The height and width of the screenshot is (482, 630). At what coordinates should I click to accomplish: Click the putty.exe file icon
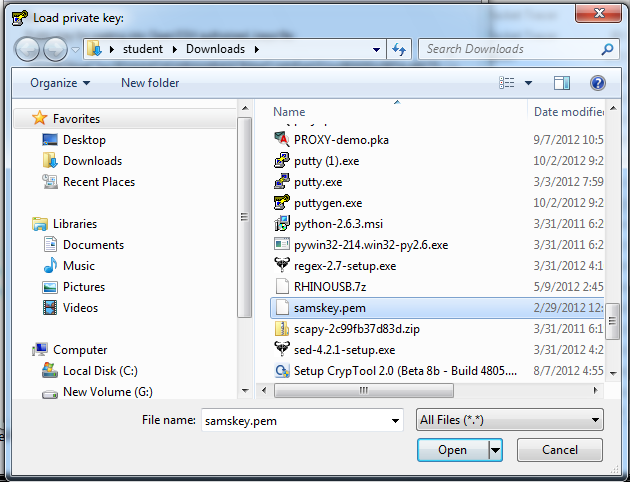pos(282,182)
